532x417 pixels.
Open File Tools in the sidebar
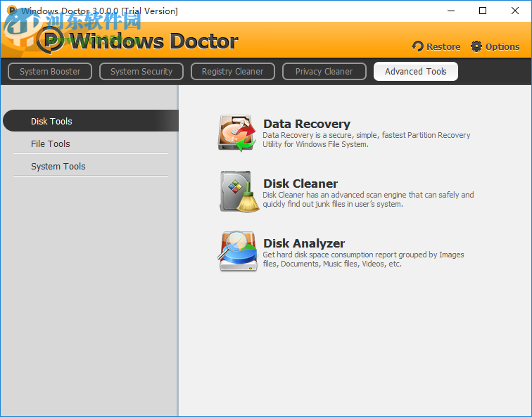click(91, 143)
